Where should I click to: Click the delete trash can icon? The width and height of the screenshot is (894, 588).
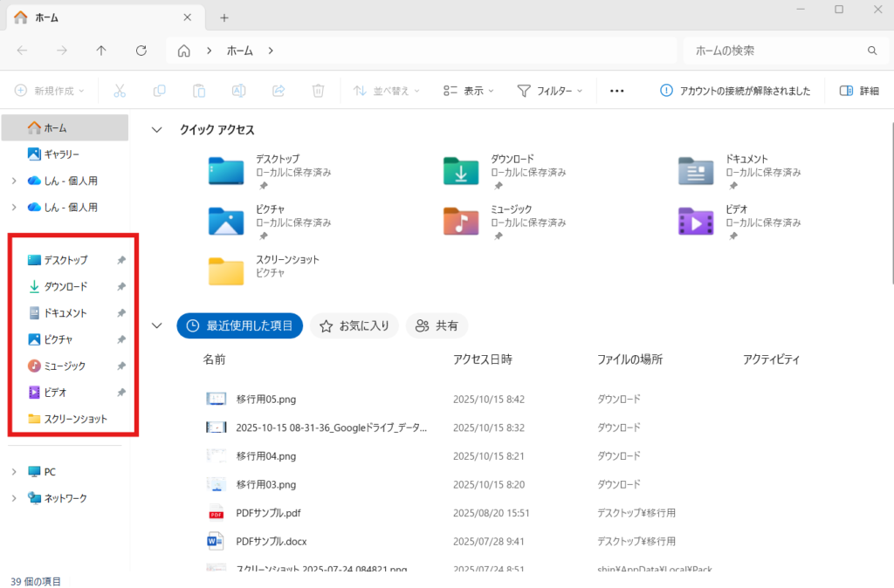click(x=319, y=91)
